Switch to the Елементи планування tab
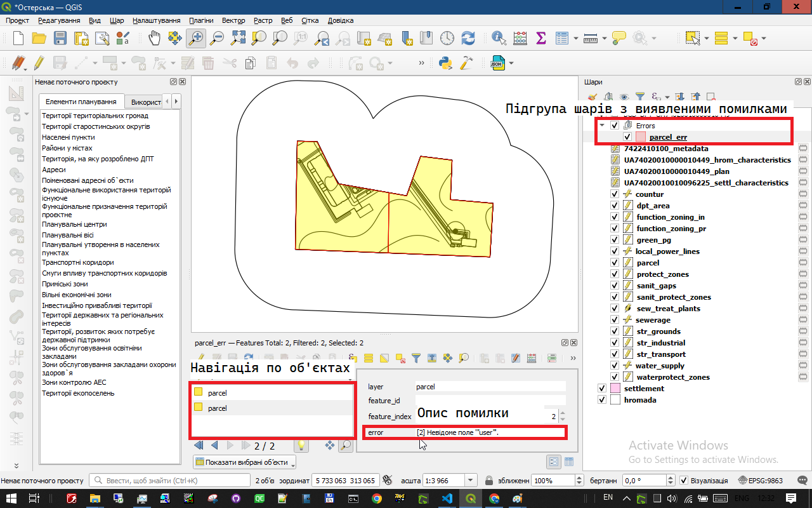The width and height of the screenshot is (812, 508). (81, 102)
